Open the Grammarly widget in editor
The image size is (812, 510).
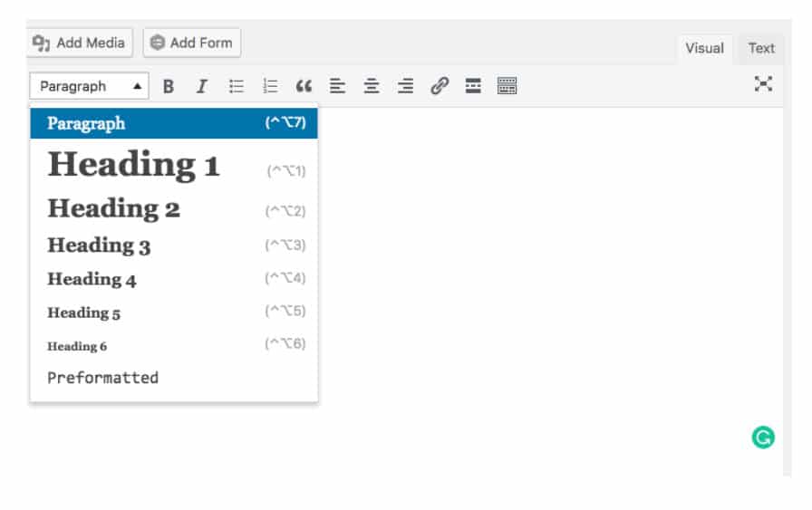pos(763,438)
